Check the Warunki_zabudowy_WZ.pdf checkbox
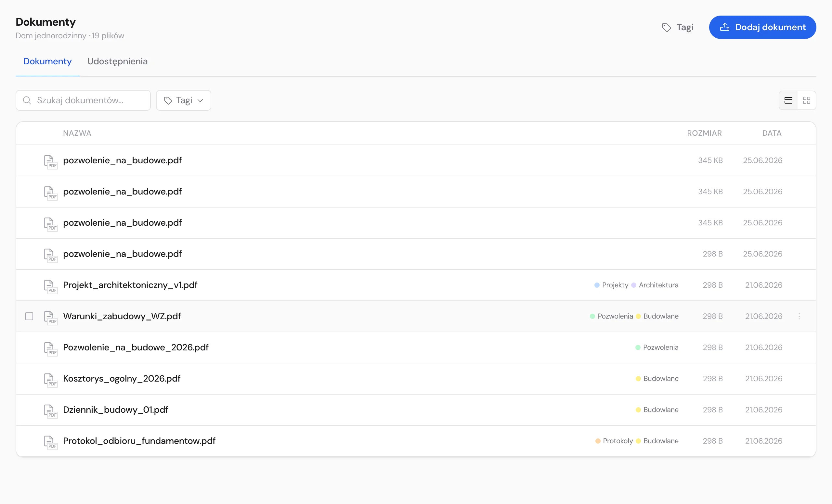Viewport: 832px width, 504px height. [x=29, y=316]
